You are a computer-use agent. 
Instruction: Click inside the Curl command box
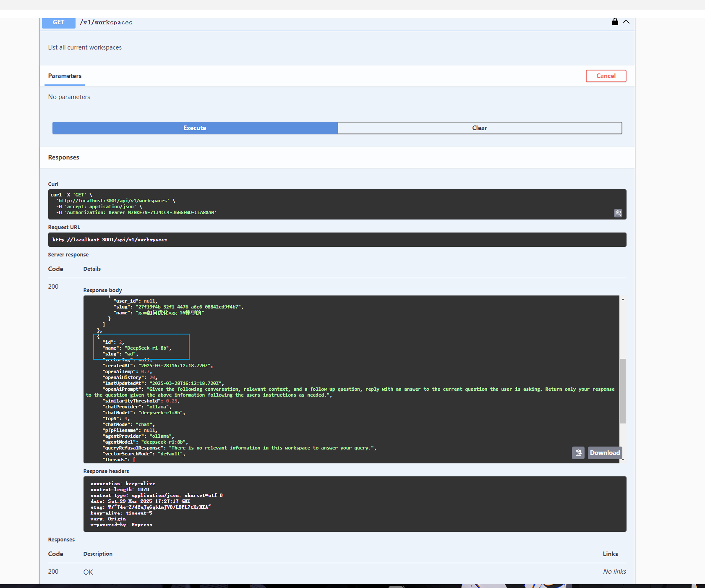pyautogui.click(x=294, y=204)
